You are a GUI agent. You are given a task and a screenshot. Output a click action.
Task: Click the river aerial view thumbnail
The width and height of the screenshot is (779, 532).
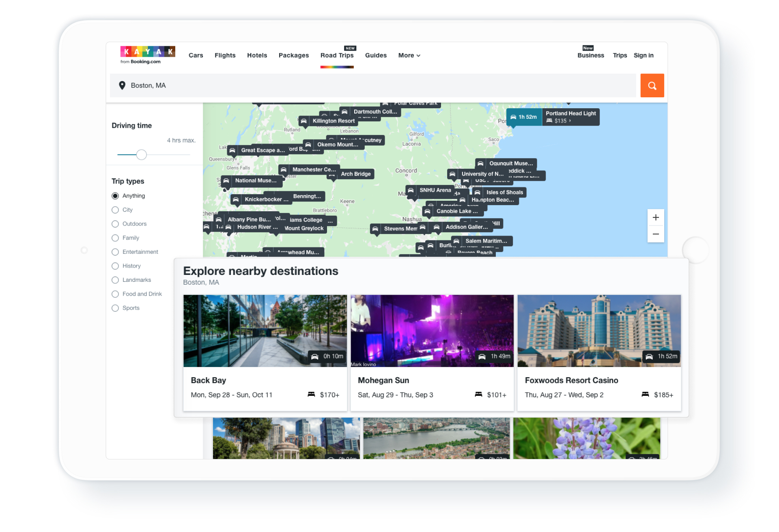[x=436, y=438]
